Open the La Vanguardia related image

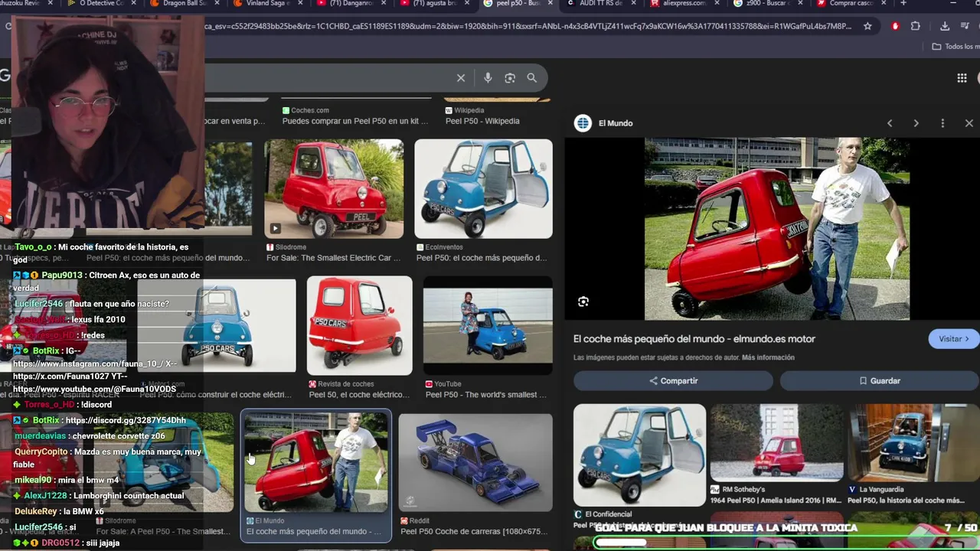point(913,442)
